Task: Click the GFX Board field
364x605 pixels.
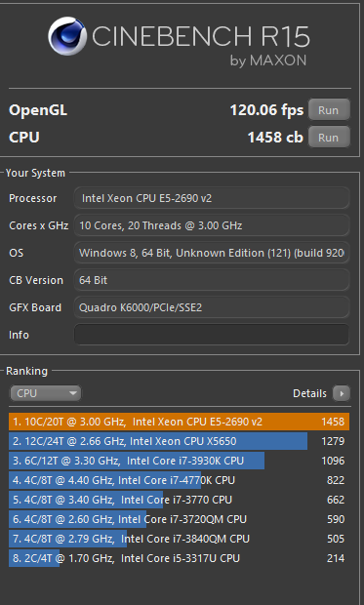Action: point(212,307)
